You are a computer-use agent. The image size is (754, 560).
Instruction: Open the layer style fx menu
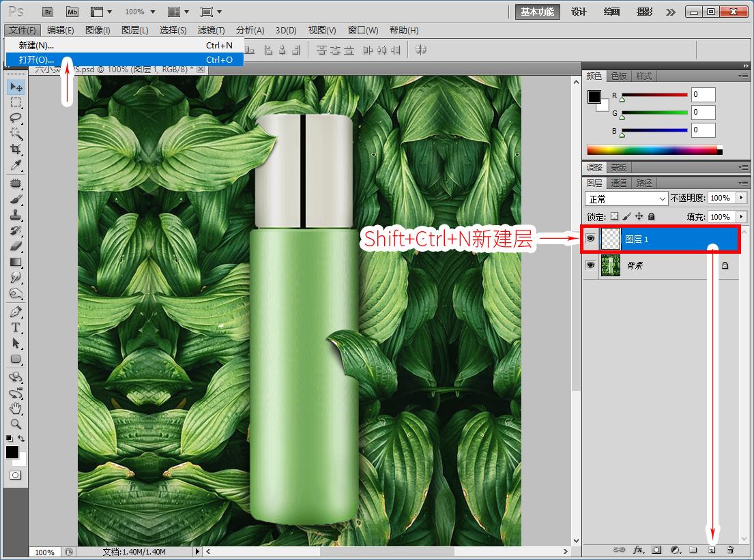(x=639, y=549)
